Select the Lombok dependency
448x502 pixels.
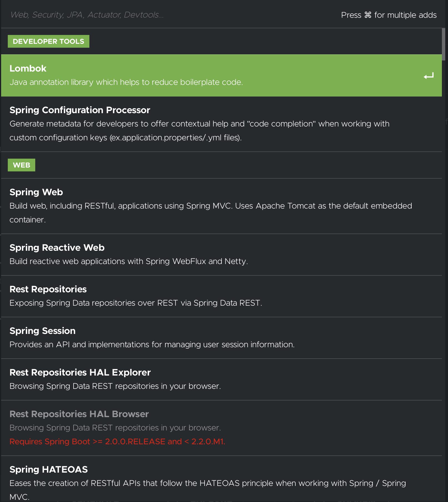click(x=222, y=75)
